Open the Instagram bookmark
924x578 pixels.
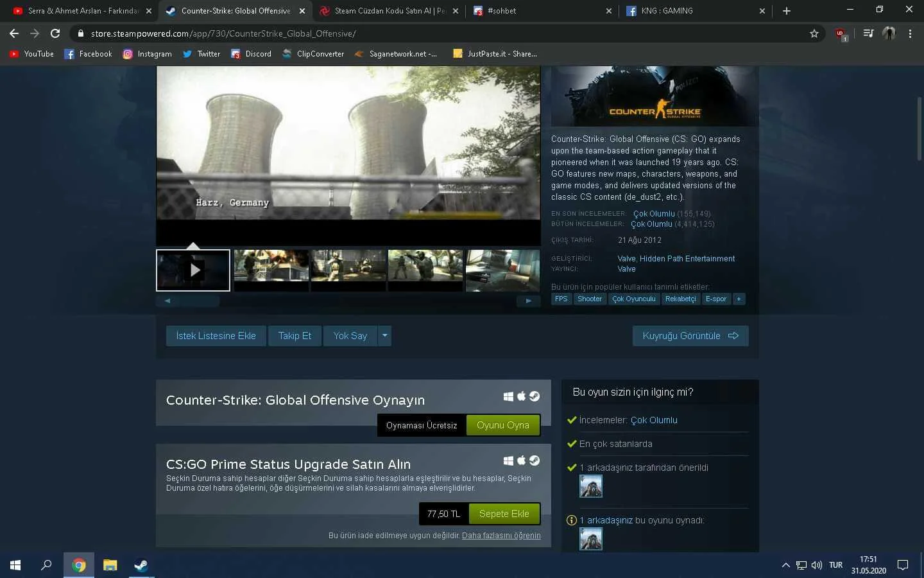147,54
